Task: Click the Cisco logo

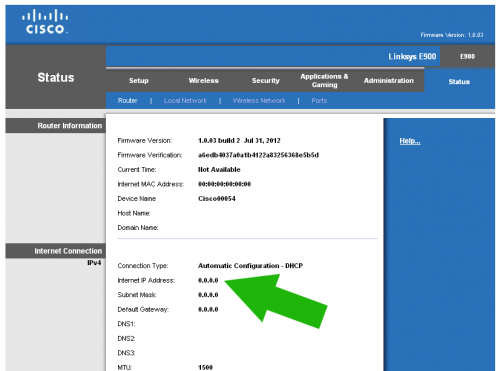Action: [45, 22]
